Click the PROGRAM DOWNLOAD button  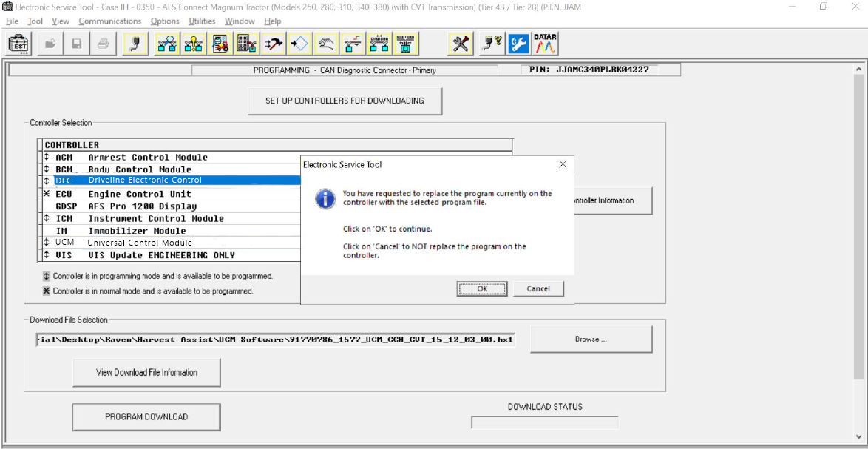click(x=146, y=417)
